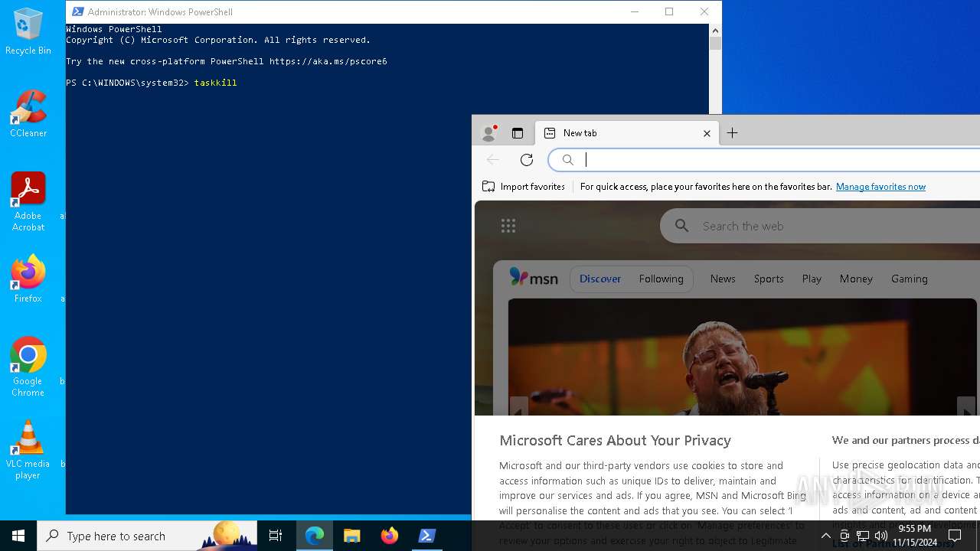Open File Explorer from the taskbar
This screenshot has width=980, height=551.
tap(352, 536)
